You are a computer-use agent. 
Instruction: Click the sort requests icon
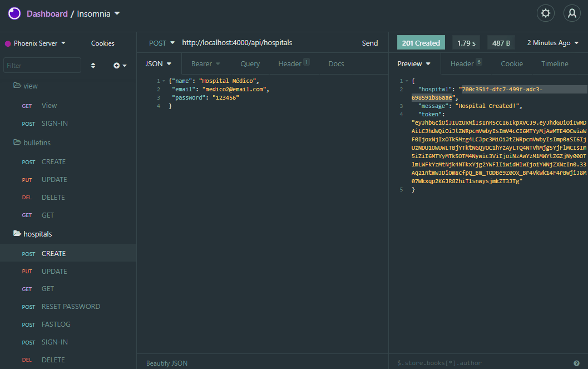(x=93, y=66)
